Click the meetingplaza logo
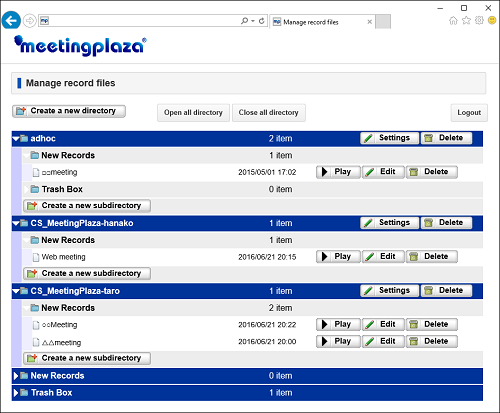500x413 pixels. pos(80,46)
